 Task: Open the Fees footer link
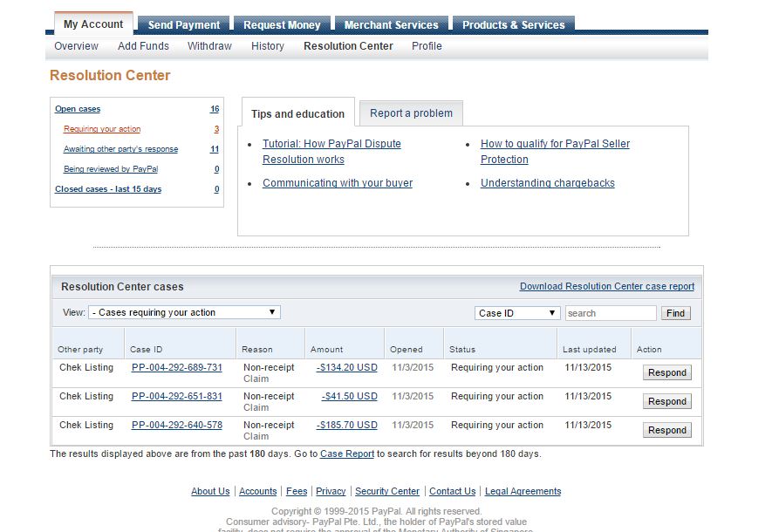click(x=297, y=491)
